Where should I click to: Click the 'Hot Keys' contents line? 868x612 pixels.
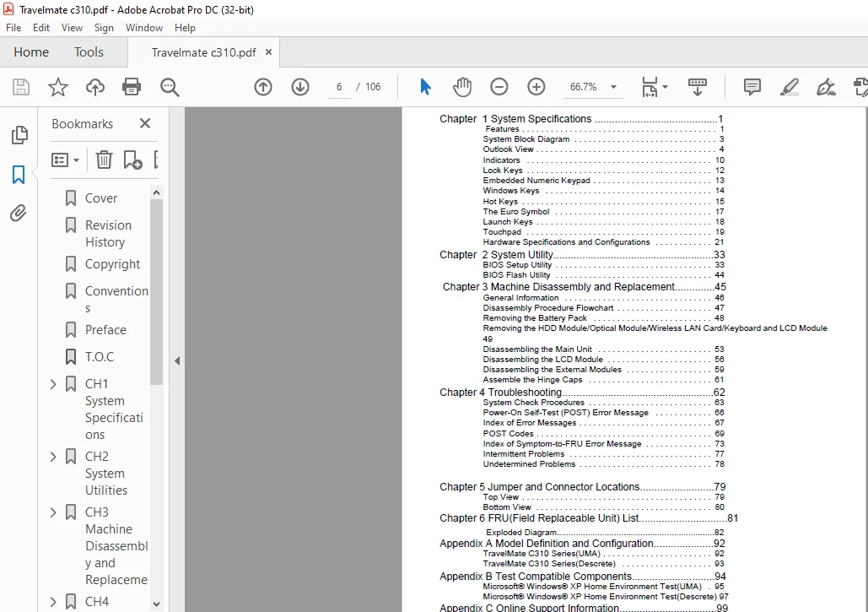coord(603,202)
